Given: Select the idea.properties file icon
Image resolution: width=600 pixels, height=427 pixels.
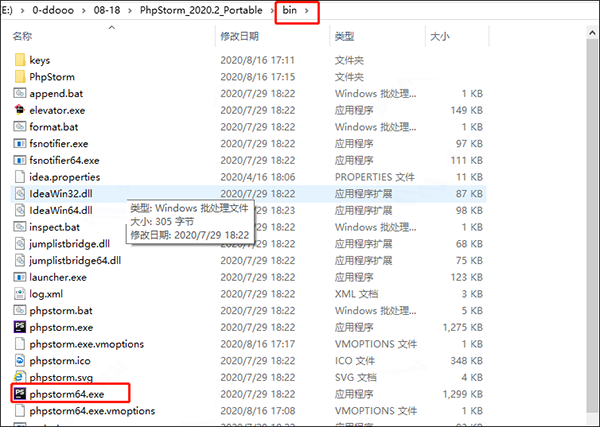Looking at the screenshot, I should tap(20, 176).
